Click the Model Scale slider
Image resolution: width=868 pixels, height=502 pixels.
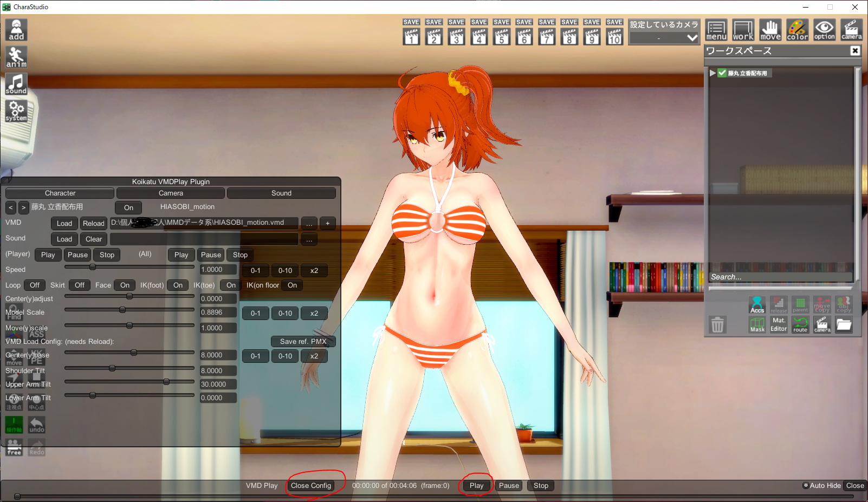(129, 310)
